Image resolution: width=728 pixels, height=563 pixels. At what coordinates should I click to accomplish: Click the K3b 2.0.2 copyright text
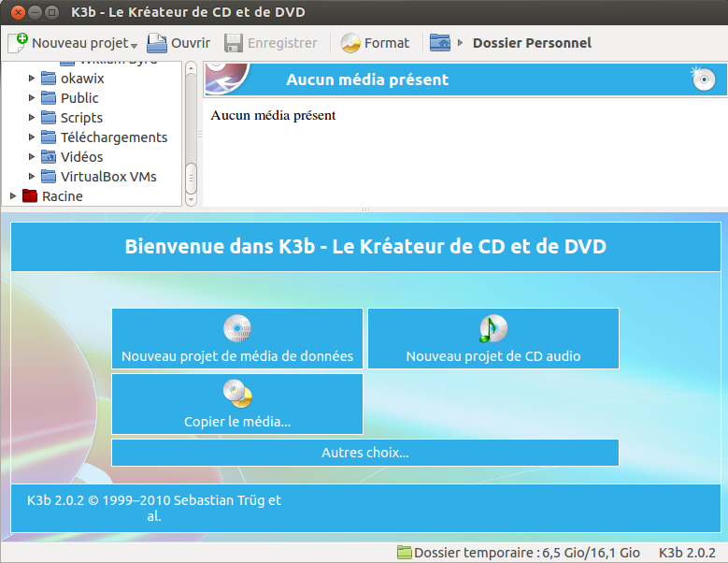click(153, 508)
